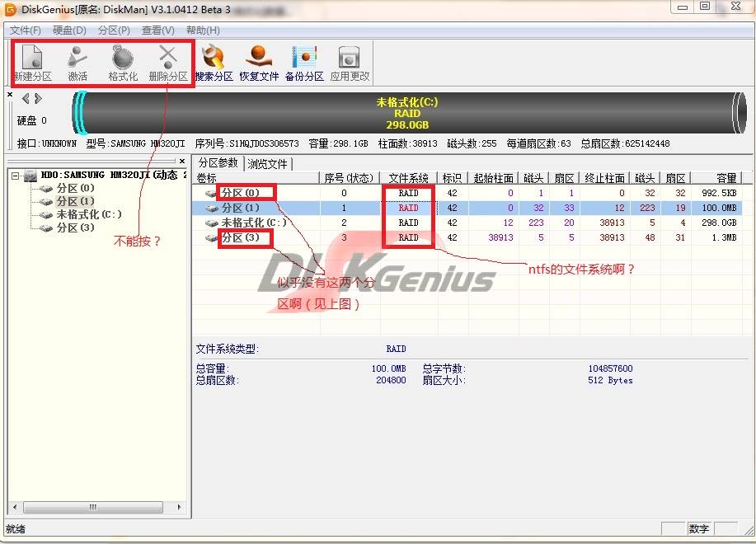Click the drive icon of tree item 分区(3)

[46, 228]
